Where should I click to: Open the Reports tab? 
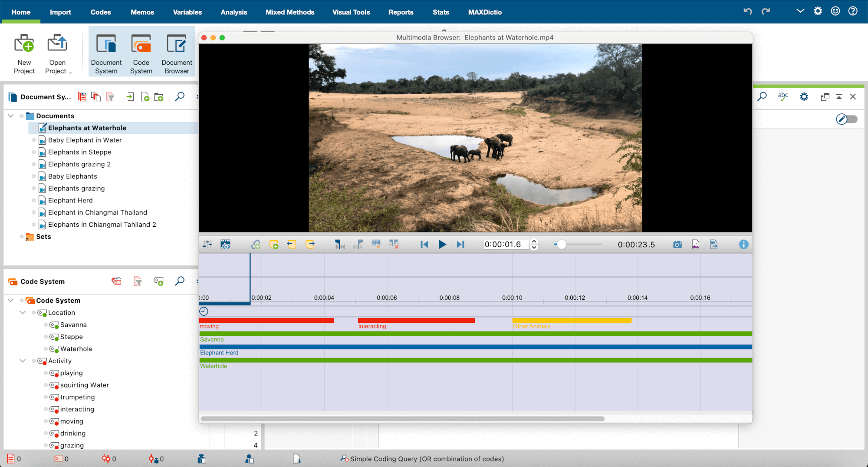(x=401, y=12)
